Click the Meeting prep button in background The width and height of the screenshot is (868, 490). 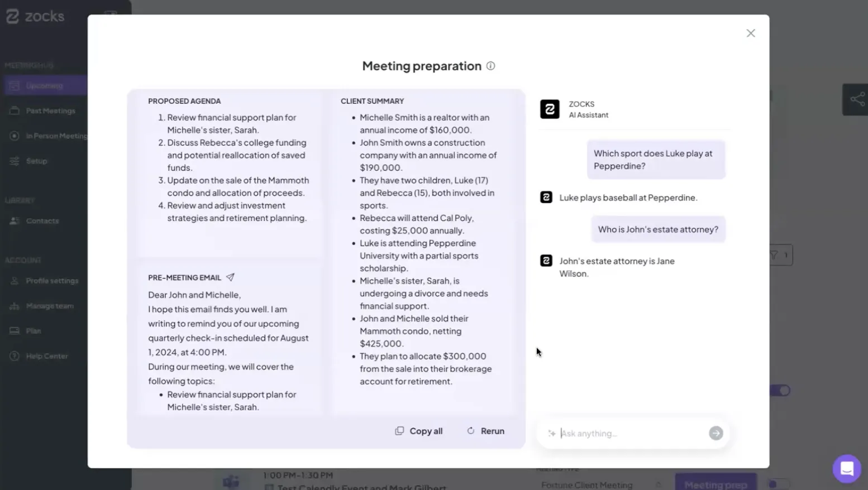tap(716, 483)
